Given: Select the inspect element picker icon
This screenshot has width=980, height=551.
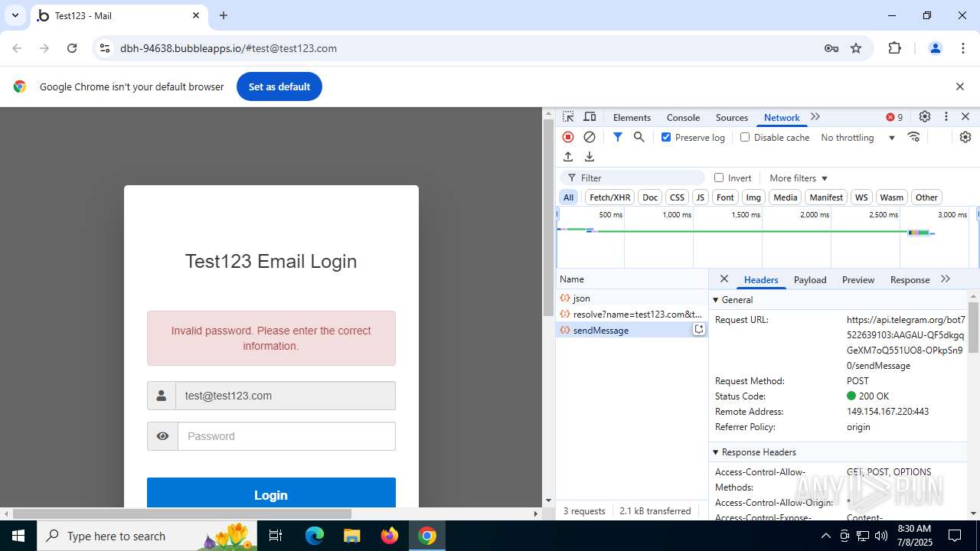Looking at the screenshot, I should pos(568,117).
